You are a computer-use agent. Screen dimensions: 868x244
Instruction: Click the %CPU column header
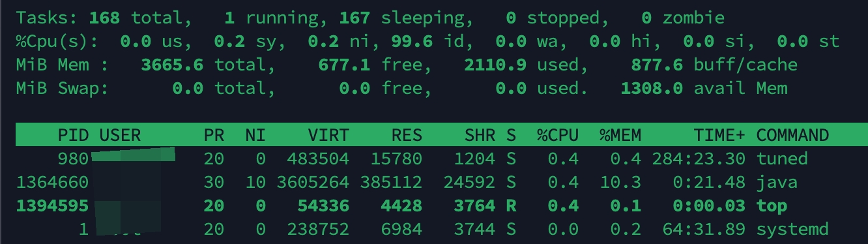[x=558, y=135]
